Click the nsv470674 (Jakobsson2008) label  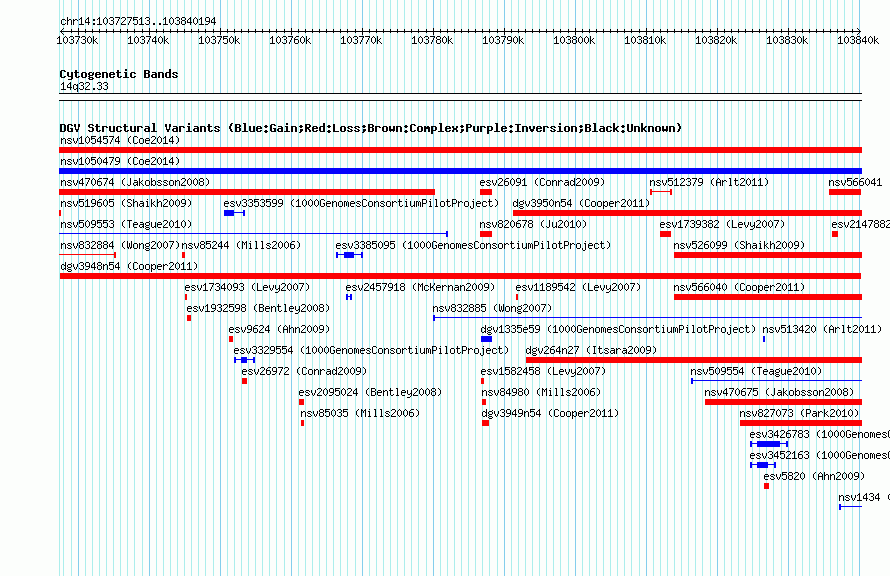point(135,182)
